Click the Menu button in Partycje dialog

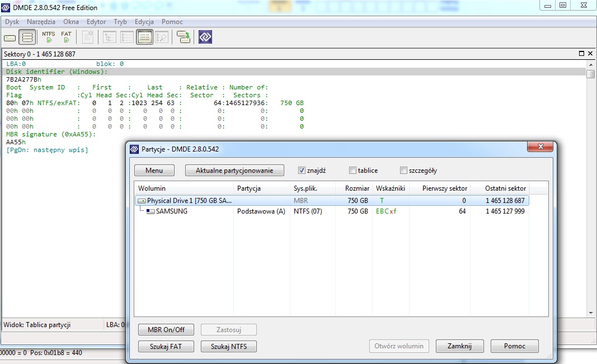(x=154, y=171)
